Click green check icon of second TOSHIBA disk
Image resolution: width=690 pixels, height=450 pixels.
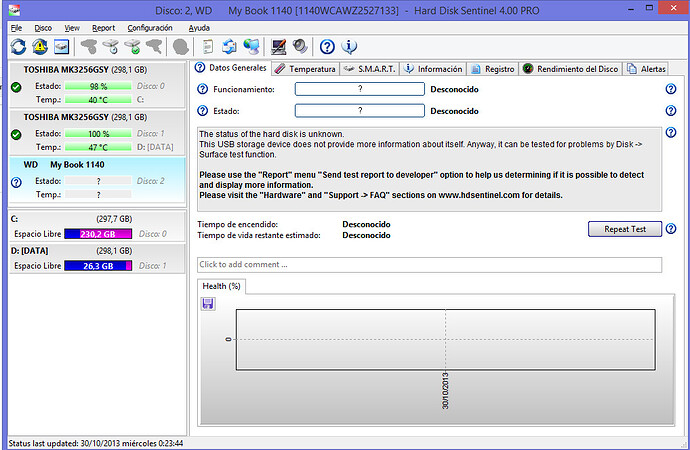(16, 135)
